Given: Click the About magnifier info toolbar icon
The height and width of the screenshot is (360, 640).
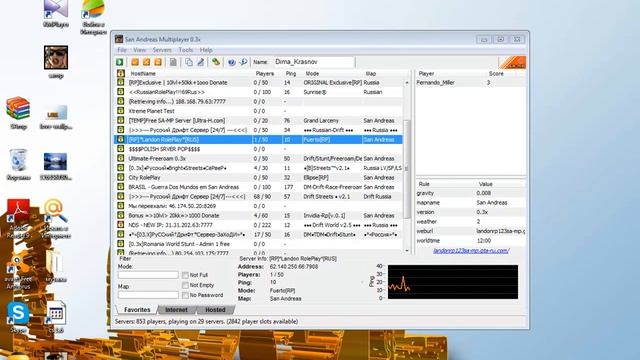Looking at the screenshot, I should click(x=243, y=62).
